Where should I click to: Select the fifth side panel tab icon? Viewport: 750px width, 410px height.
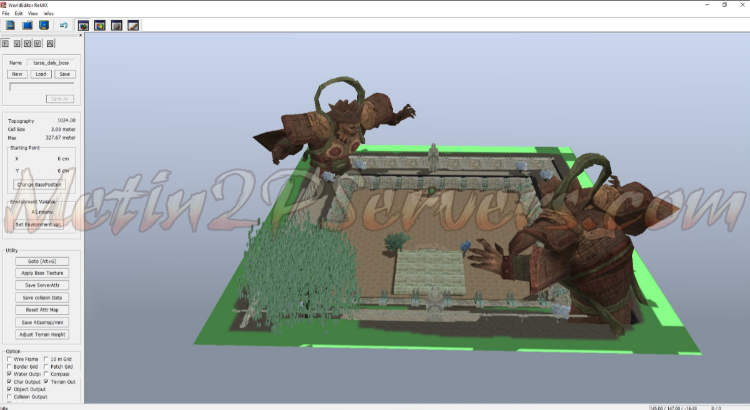pos(50,44)
